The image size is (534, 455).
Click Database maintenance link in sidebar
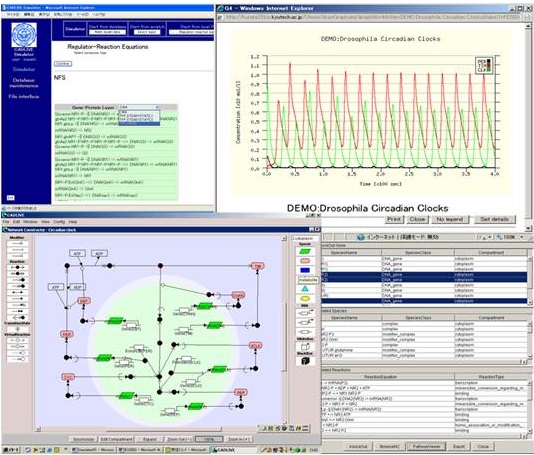click(x=24, y=83)
